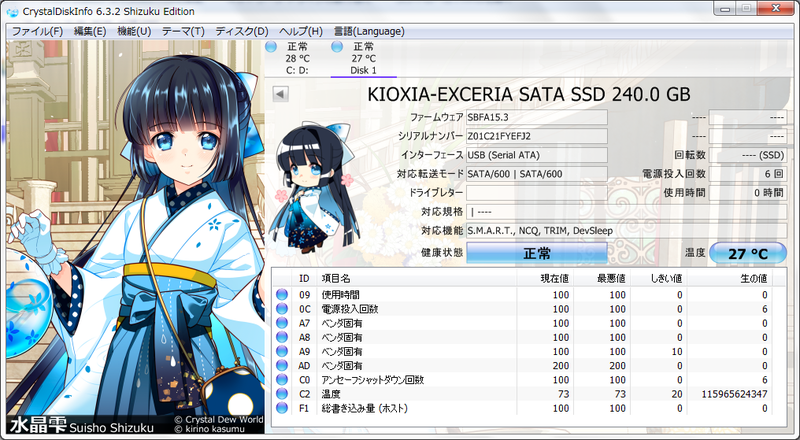Click the power-on count field showing 6 回

748,174
